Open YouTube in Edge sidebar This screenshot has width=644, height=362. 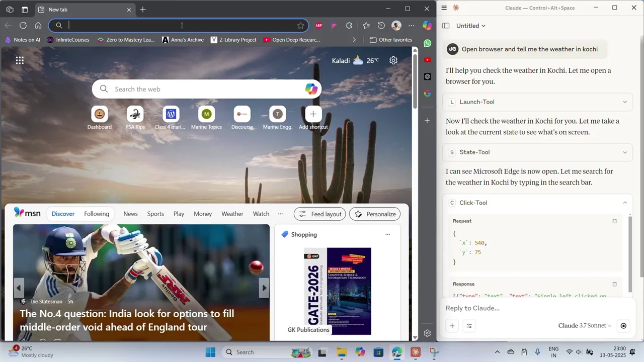(427, 60)
